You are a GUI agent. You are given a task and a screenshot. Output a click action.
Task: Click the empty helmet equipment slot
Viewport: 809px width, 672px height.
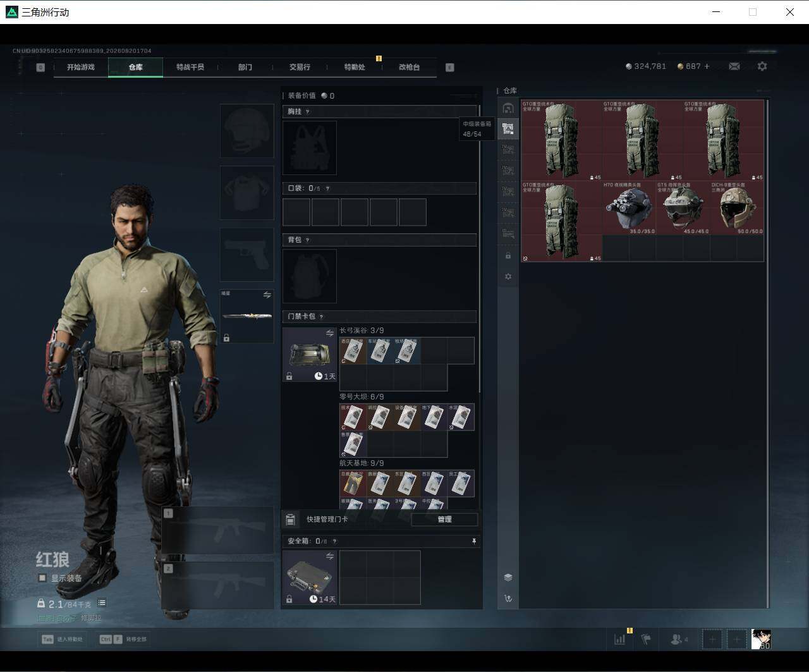(x=246, y=131)
